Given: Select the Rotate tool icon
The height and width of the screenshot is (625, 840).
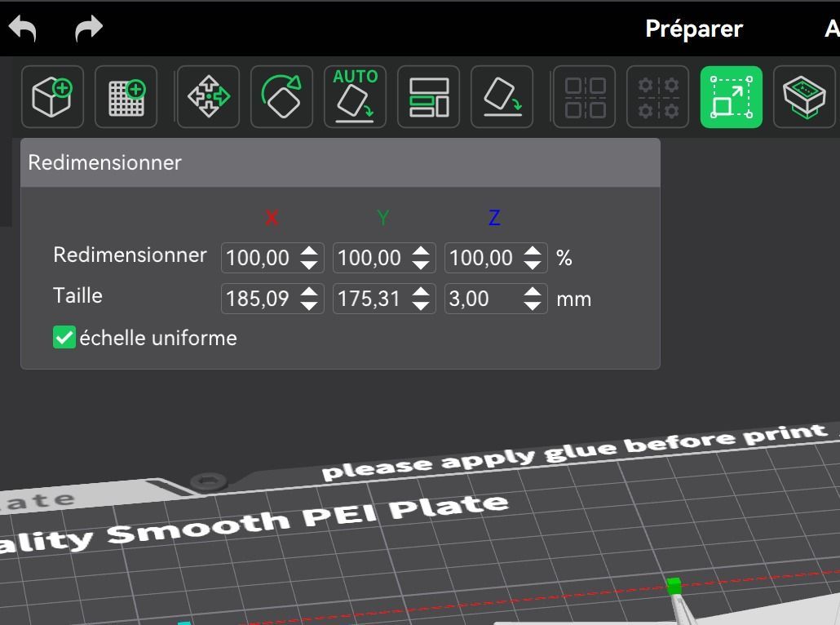Looking at the screenshot, I should coord(282,97).
